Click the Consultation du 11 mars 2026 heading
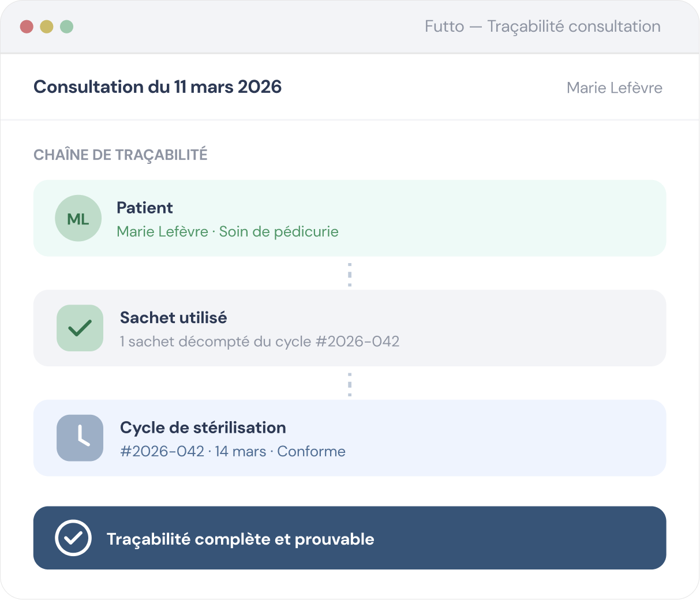This screenshot has height=600, width=700. click(x=158, y=87)
